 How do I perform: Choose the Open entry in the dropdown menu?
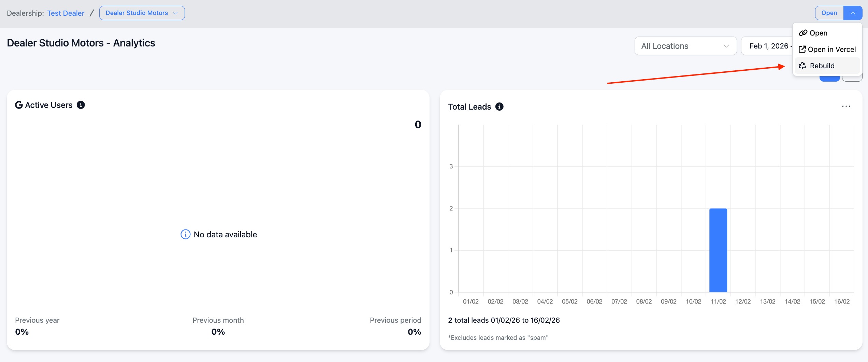tap(818, 33)
